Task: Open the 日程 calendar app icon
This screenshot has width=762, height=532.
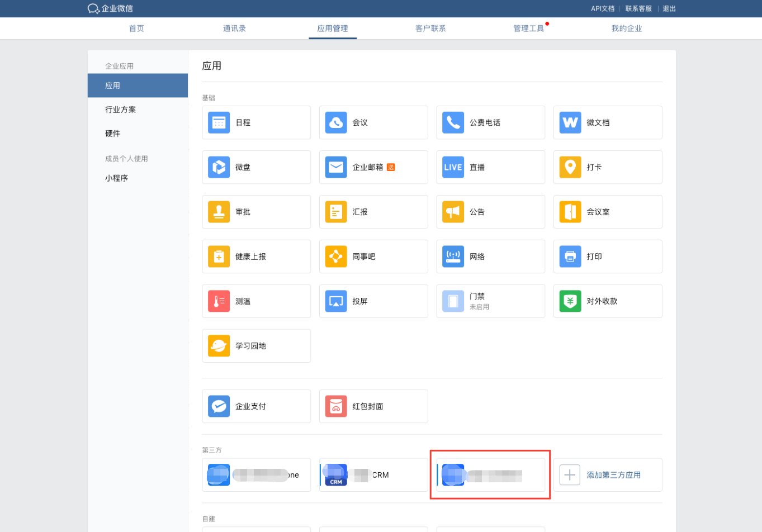Action: [219, 122]
